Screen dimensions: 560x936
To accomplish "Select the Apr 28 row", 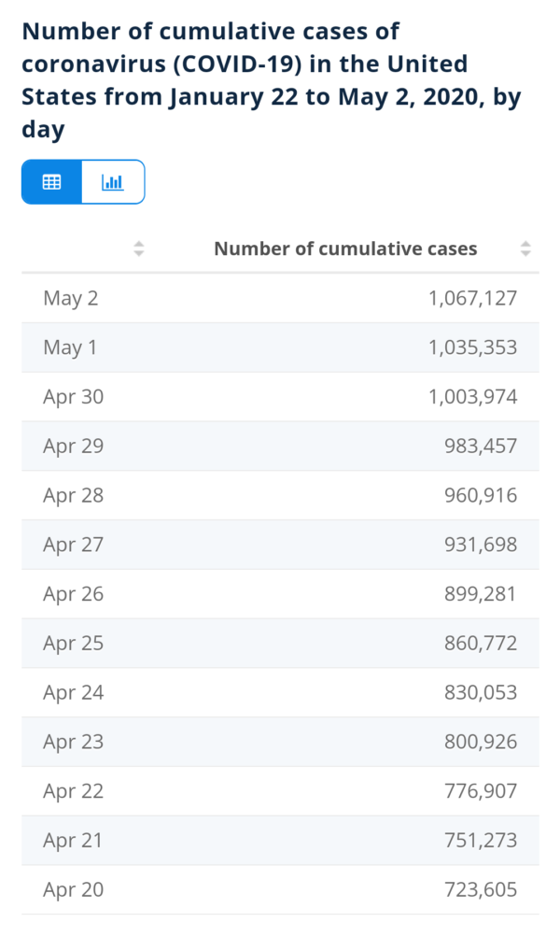I will point(280,495).
